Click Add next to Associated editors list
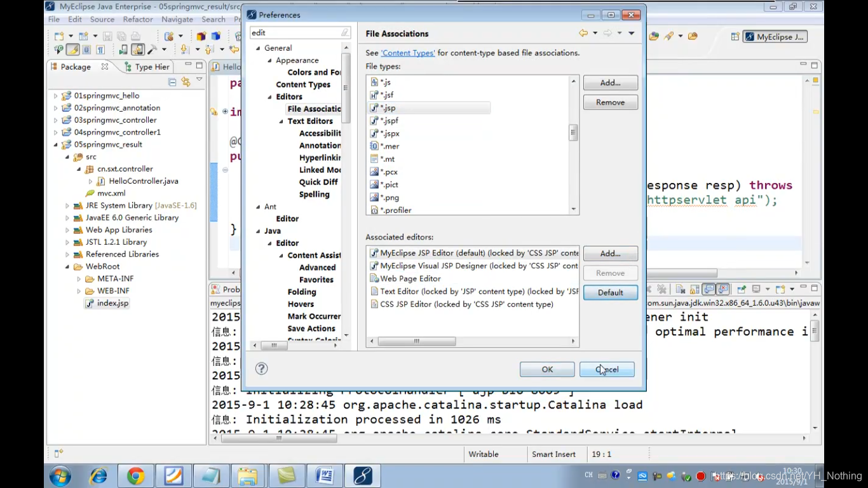The width and height of the screenshot is (868, 488). coord(610,254)
